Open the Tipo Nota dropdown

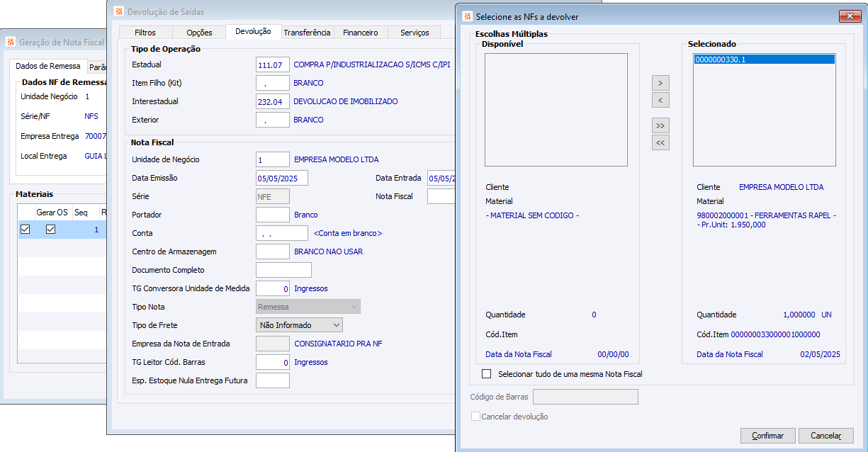[308, 307]
